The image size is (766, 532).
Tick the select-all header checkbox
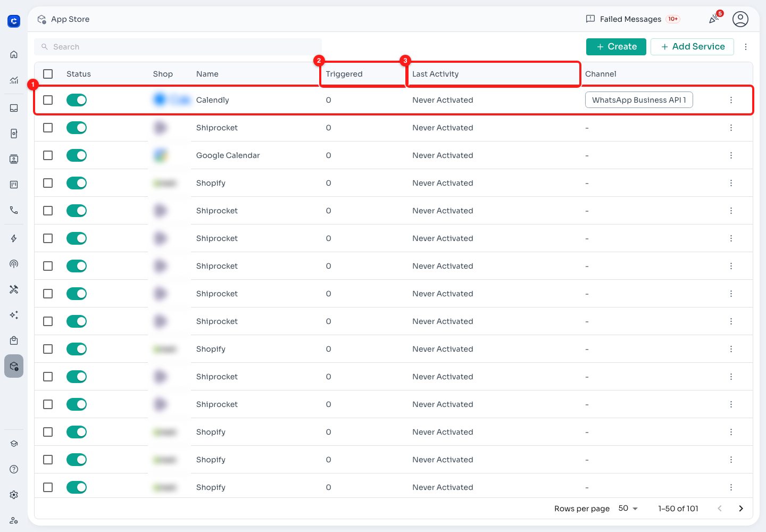coord(48,74)
